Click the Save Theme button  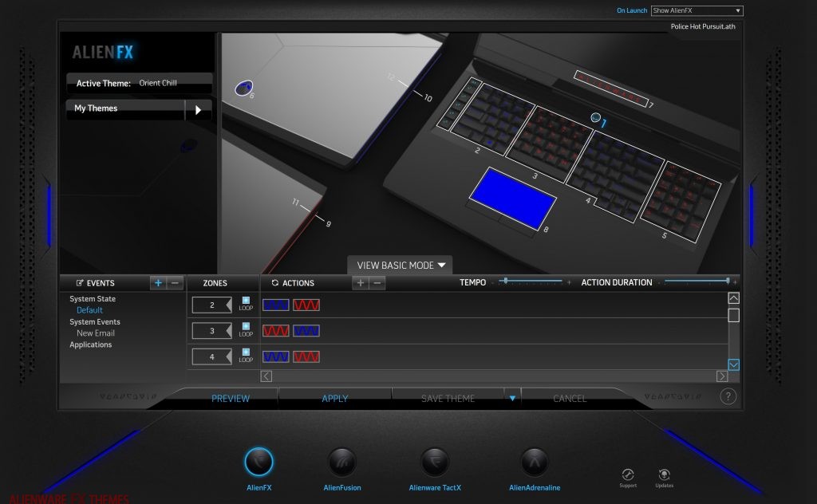[x=448, y=398]
